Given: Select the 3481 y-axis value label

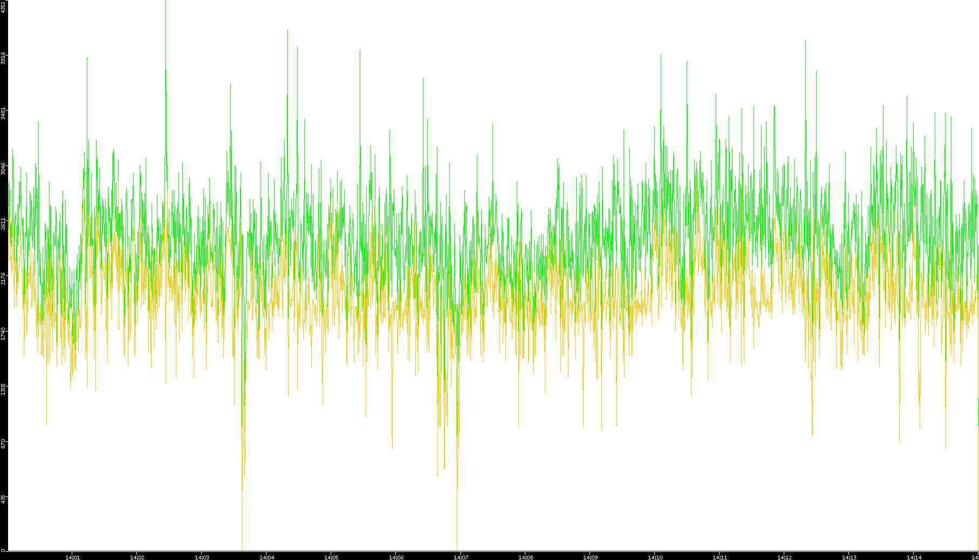Looking at the screenshot, I should (x=3, y=113).
